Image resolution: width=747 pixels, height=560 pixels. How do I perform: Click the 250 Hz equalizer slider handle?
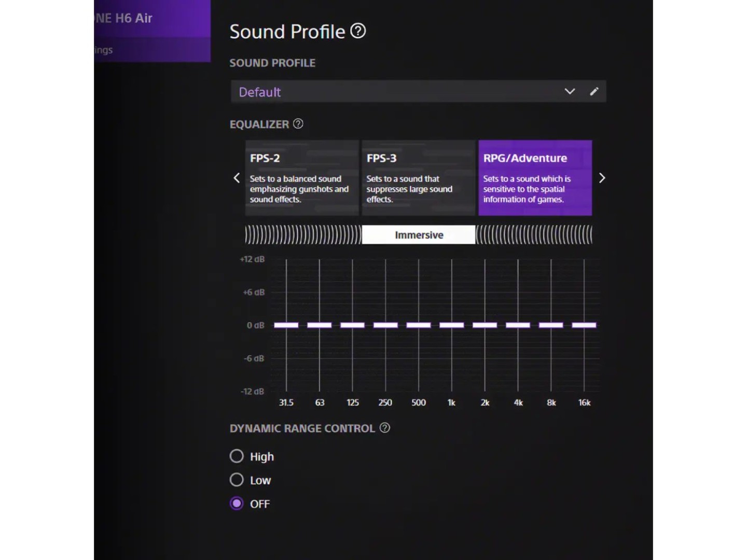point(385,325)
